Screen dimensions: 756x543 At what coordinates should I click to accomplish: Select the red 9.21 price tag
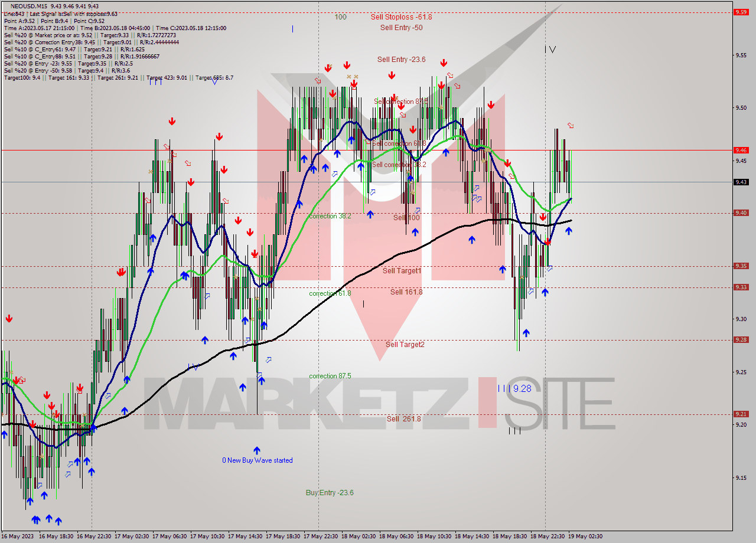(741, 414)
